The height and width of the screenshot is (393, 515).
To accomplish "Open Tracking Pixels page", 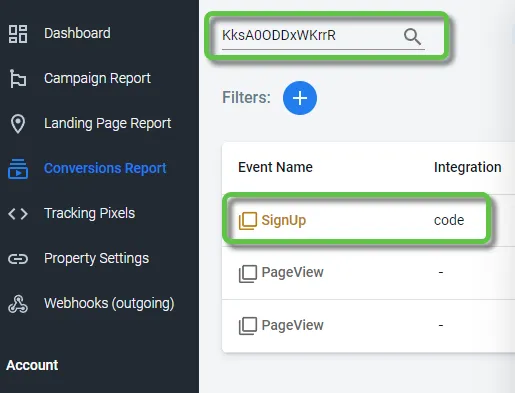I will pyautogui.click(x=89, y=213).
